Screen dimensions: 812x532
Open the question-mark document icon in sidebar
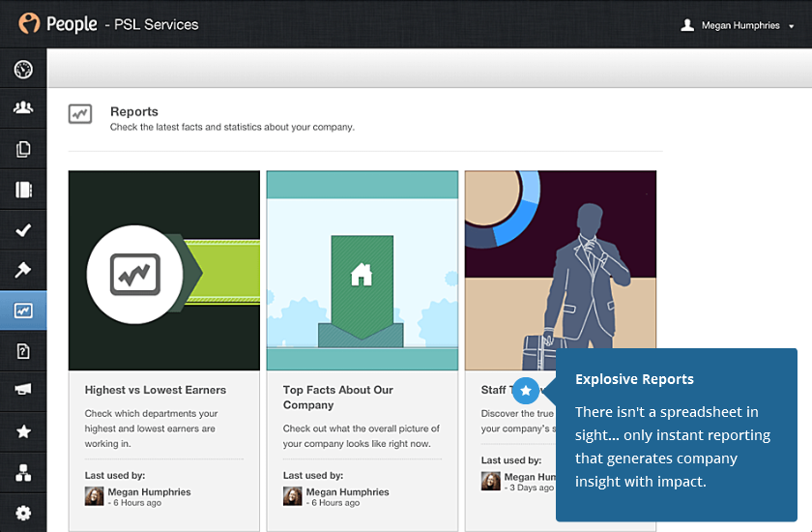23,351
